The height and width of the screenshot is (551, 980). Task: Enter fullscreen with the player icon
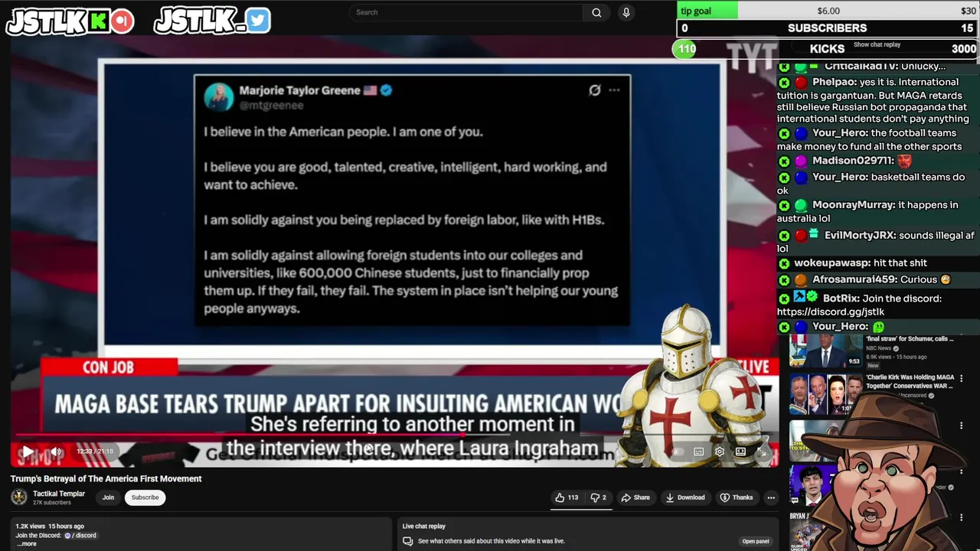763,452
